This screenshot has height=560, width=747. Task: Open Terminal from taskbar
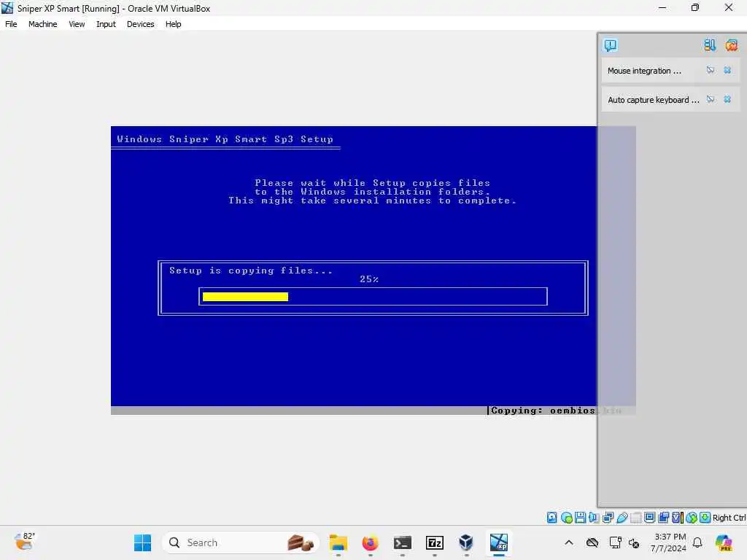coord(403,542)
